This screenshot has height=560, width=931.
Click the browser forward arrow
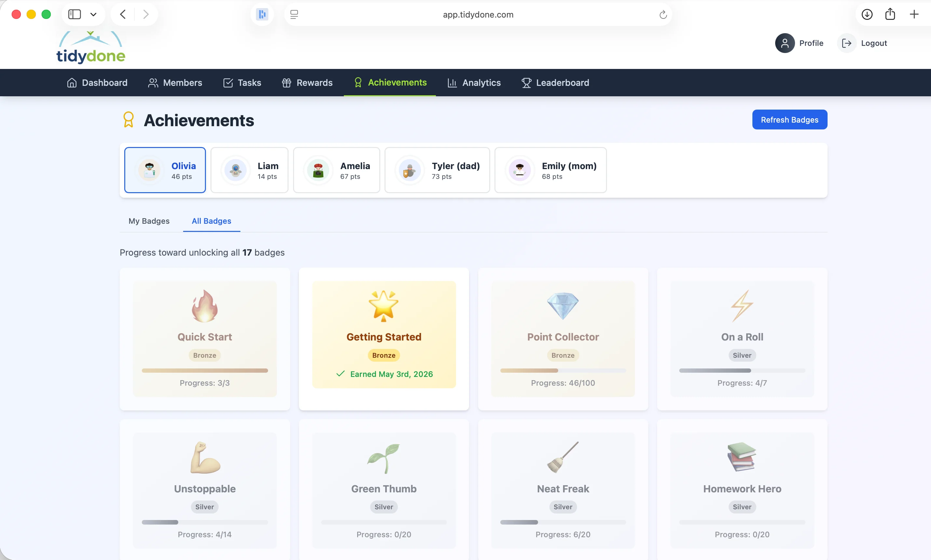[x=146, y=14]
